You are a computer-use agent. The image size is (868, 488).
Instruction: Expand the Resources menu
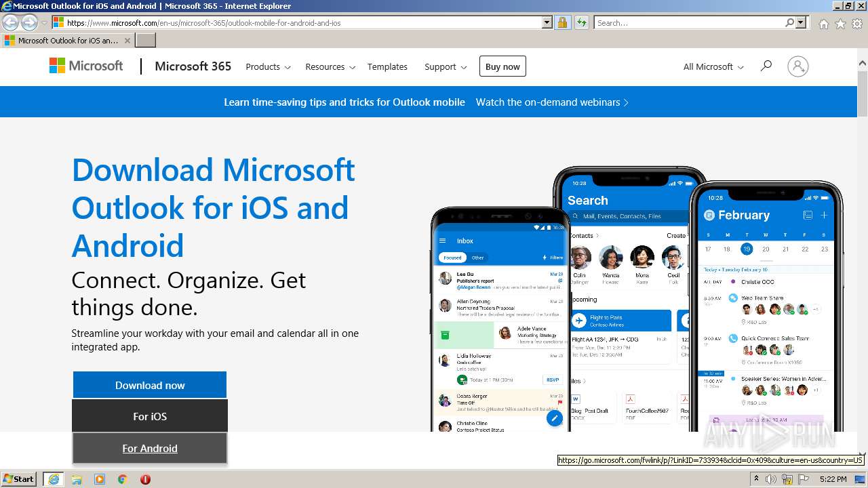click(x=330, y=66)
